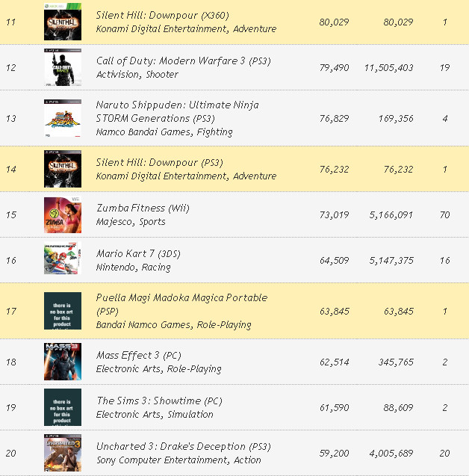Select the Zumba Fitness (Wii) title link
The width and height of the screenshot is (469, 476).
click(x=143, y=208)
